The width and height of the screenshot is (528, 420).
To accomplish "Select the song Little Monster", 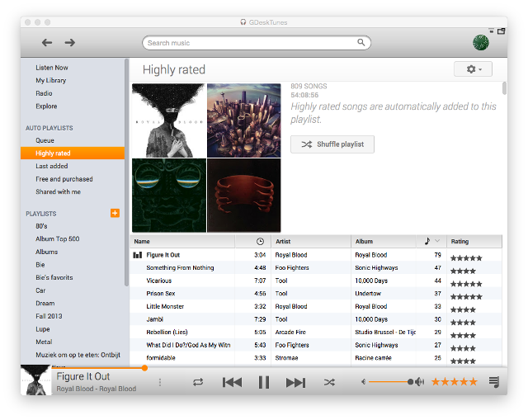I will [x=165, y=306].
